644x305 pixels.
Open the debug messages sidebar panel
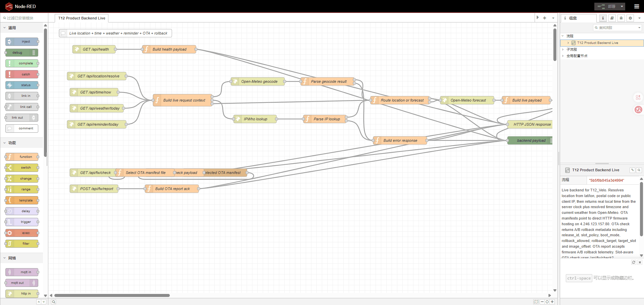point(621,18)
